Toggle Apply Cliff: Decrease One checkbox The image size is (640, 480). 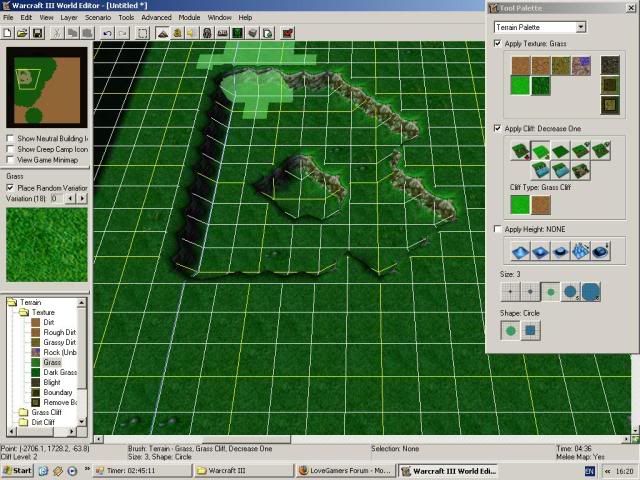pos(498,128)
